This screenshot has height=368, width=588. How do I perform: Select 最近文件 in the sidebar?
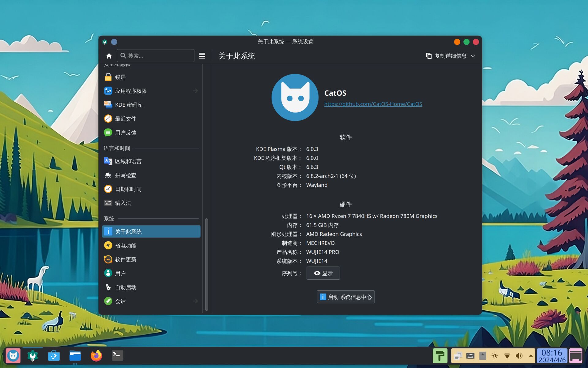point(151,119)
